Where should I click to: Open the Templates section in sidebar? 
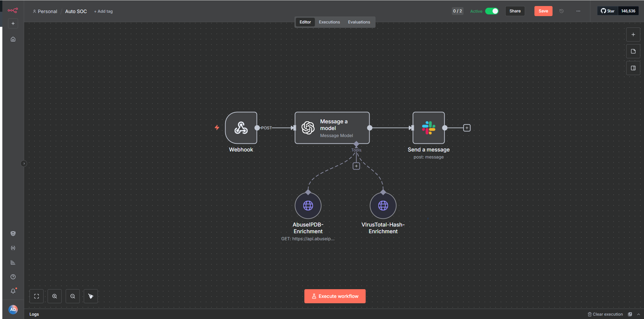(13, 233)
